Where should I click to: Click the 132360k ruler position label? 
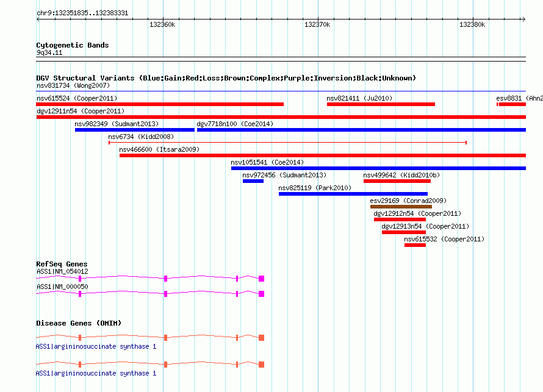coord(162,24)
